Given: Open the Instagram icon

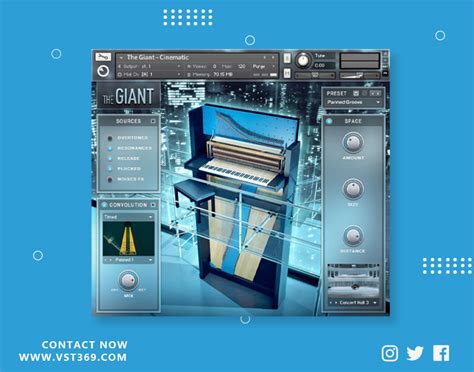Looking at the screenshot, I should [x=390, y=353].
